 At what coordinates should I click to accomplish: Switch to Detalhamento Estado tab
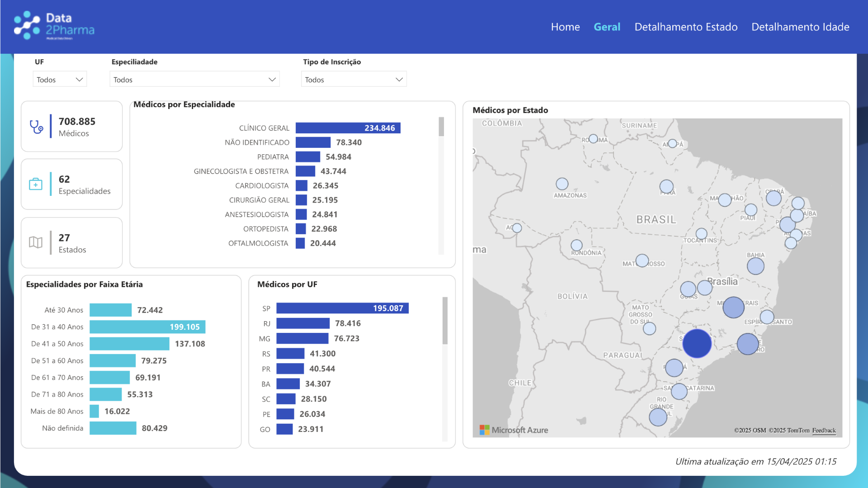(686, 27)
